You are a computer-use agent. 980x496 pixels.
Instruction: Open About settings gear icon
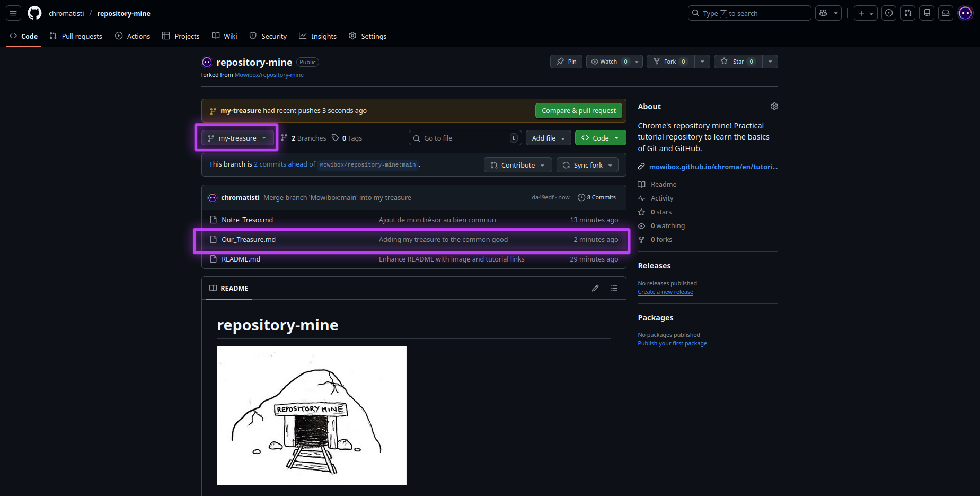click(x=774, y=107)
